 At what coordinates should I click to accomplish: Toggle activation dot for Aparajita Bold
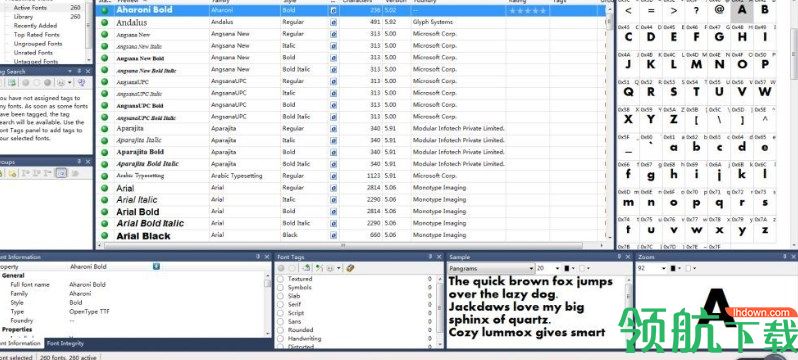105,152
